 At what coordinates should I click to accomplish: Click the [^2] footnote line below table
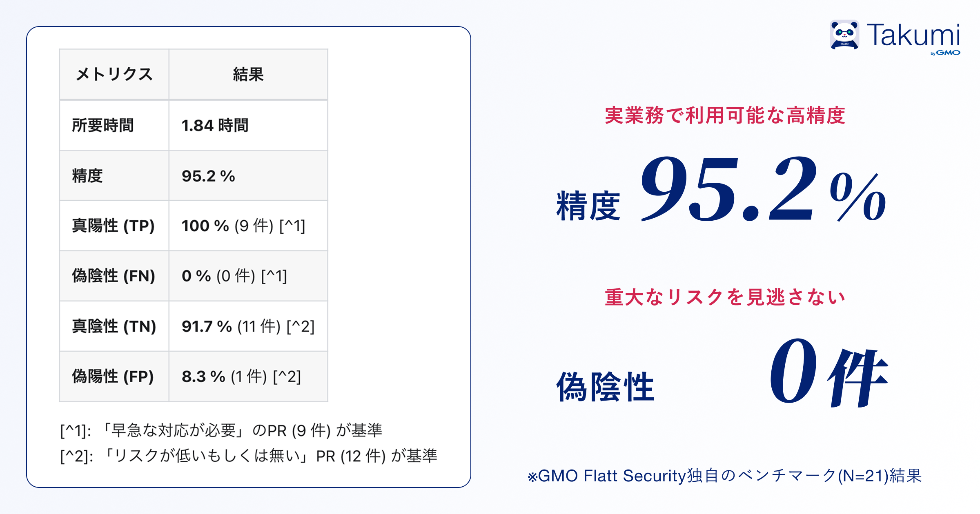coord(248,456)
